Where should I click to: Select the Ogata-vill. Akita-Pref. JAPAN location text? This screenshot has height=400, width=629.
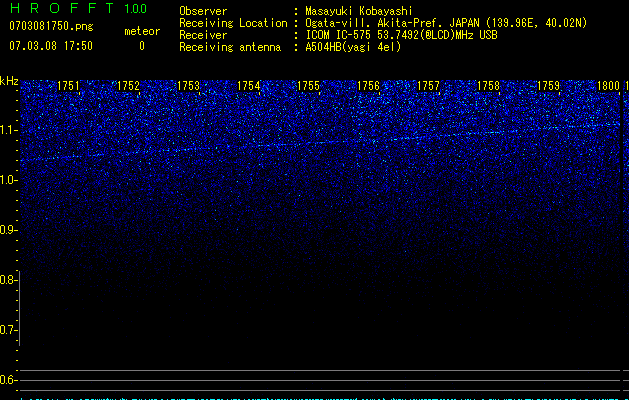(446, 23)
